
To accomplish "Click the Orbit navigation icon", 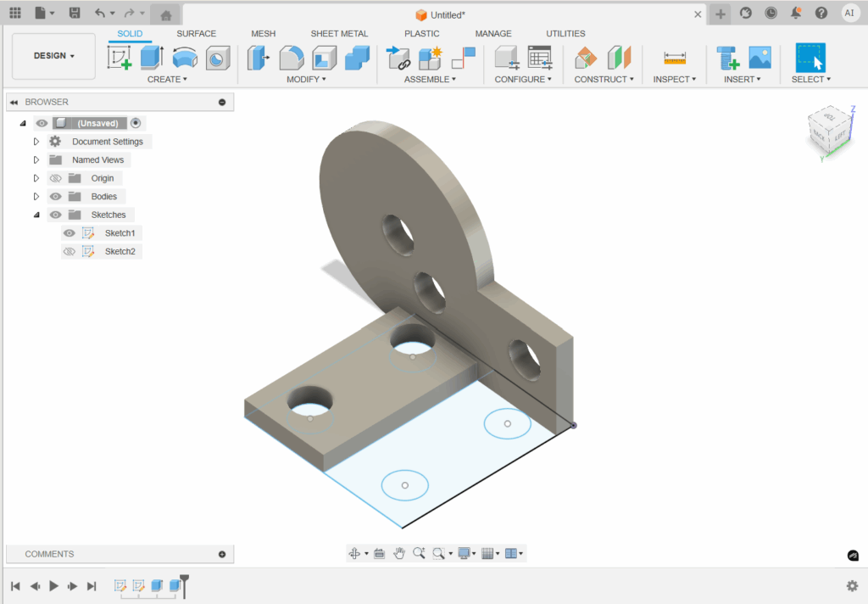I will coord(354,553).
